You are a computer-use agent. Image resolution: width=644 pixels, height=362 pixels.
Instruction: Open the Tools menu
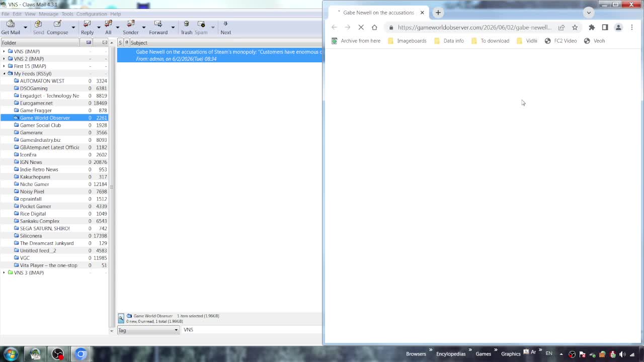[x=67, y=14]
